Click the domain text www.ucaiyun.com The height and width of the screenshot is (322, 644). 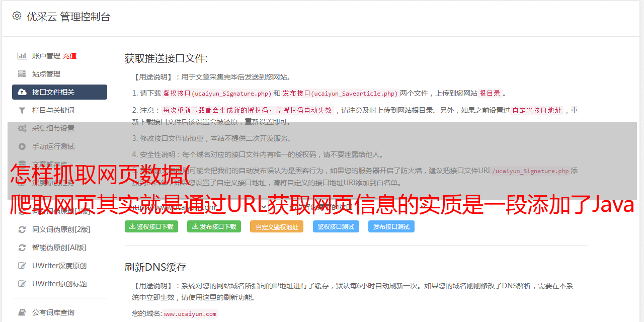click(x=190, y=314)
